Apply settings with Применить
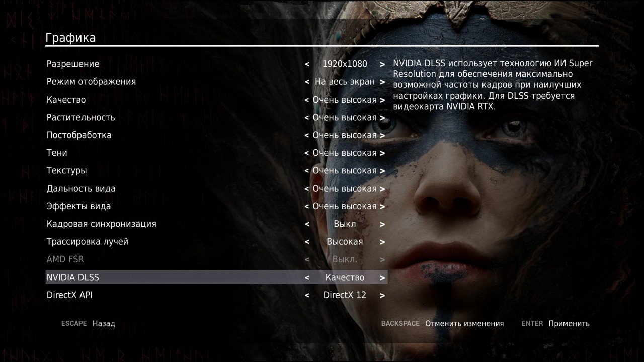The width and height of the screenshot is (644, 362). pos(569,324)
